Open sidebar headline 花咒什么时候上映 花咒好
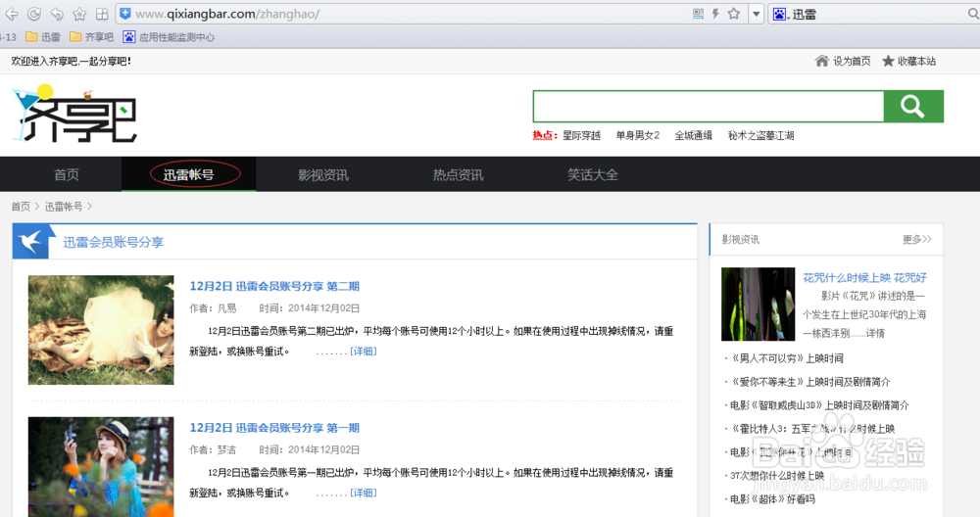The image size is (980, 517). click(x=865, y=278)
